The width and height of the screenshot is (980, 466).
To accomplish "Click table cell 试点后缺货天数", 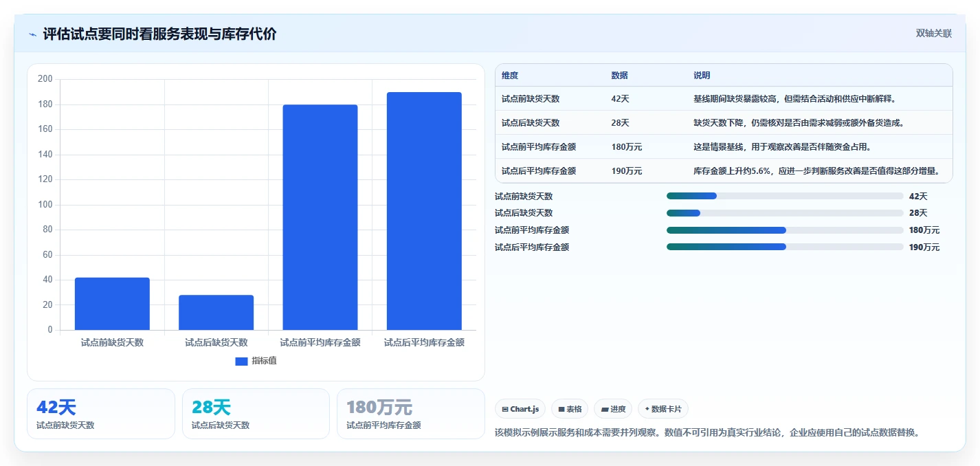I will tap(531, 123).
